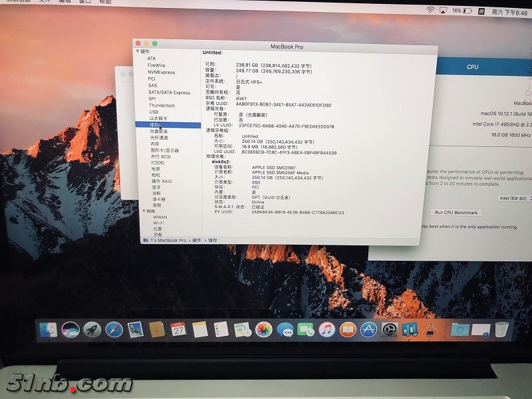
Task: Click disk0s2 heading in details pane
Action: [x=221, y=162]
